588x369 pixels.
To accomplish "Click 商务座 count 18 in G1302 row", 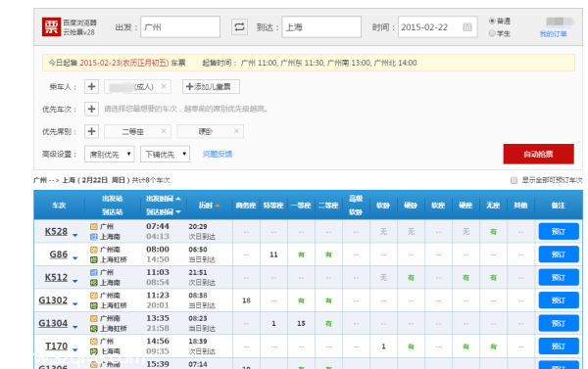I will click(x=246, y=300).
